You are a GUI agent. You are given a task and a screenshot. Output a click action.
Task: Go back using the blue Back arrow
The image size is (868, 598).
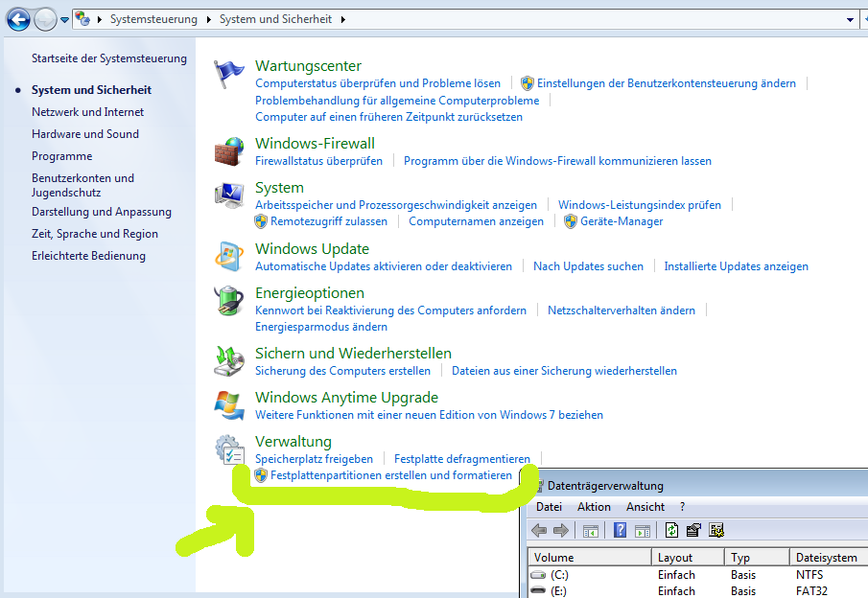coord(18,20)
